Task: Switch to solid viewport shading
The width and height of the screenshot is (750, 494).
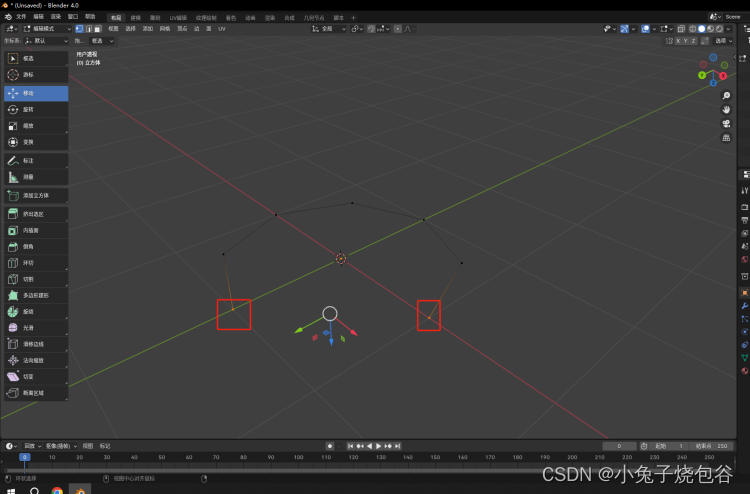Action: [x=701, y=29]
